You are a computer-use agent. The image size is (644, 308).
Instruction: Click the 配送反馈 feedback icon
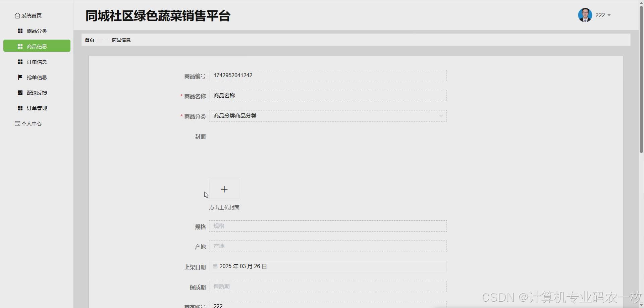[20, 92]
